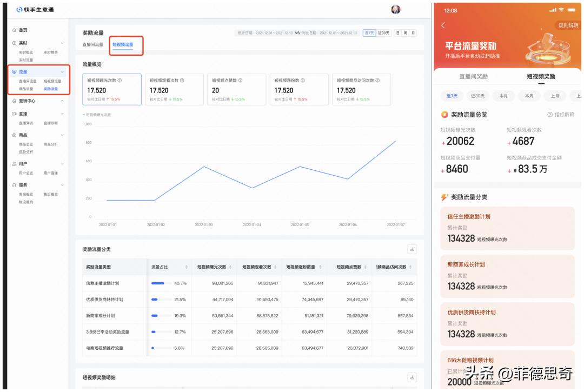The height and width of the screenshot is (392, 584).
Task: Open the 指标解释 link on mobile
Action: [x=561, y=115]
